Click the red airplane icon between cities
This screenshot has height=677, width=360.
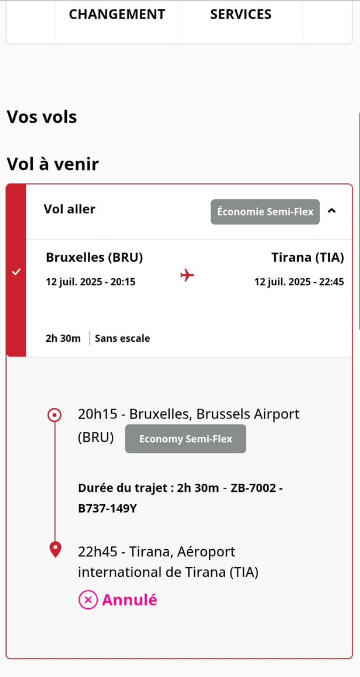[187, 275]
